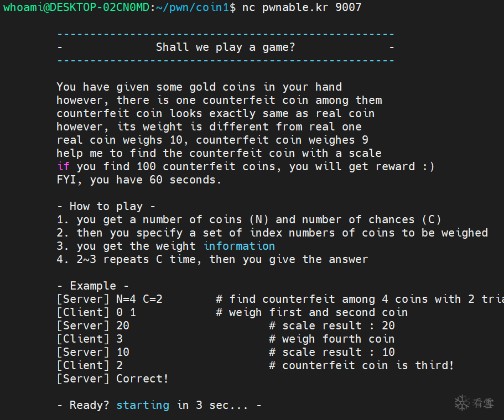504x420 pixels.
Task: Click the '[Client] 0 1' line
Action: tap(96, 312)
